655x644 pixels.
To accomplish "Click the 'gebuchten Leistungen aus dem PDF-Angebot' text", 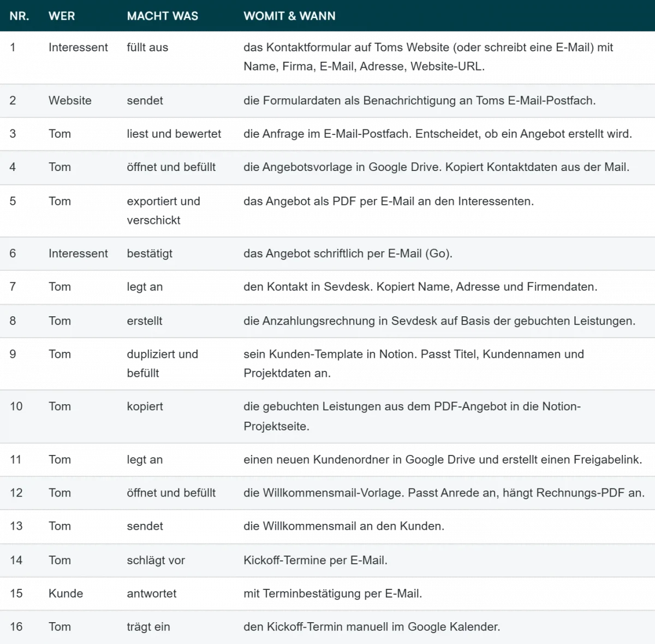I will coord(412,416).
